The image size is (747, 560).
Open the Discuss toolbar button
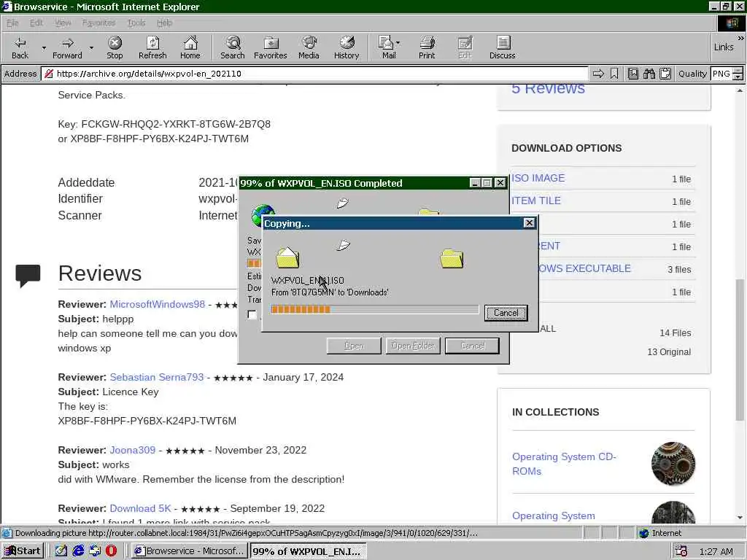(x=502, y=47)
